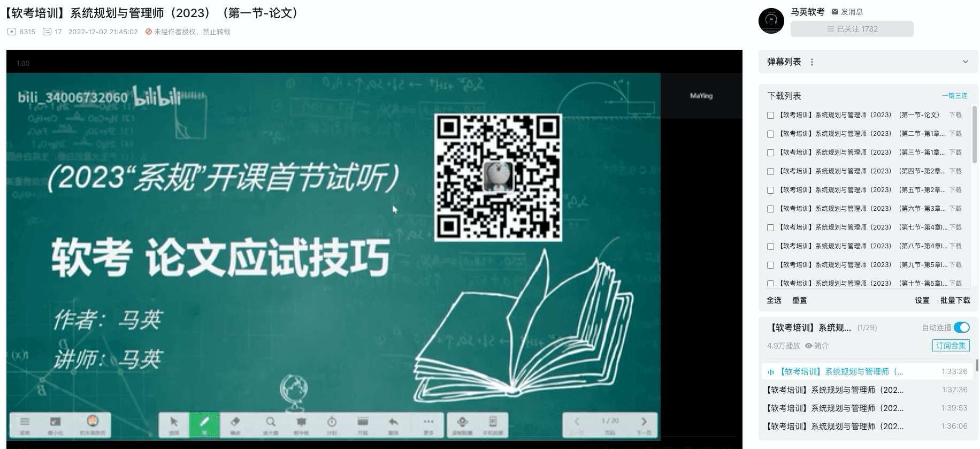Select the green pen tool
This screenshot has height=449, width=980.
[204, 425]
